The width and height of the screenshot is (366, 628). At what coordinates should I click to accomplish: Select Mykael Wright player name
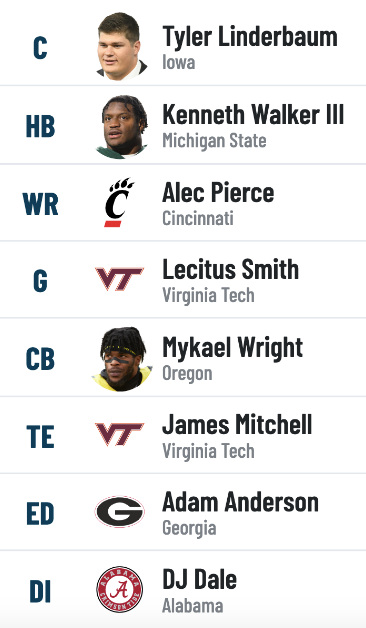coord(232,348)
